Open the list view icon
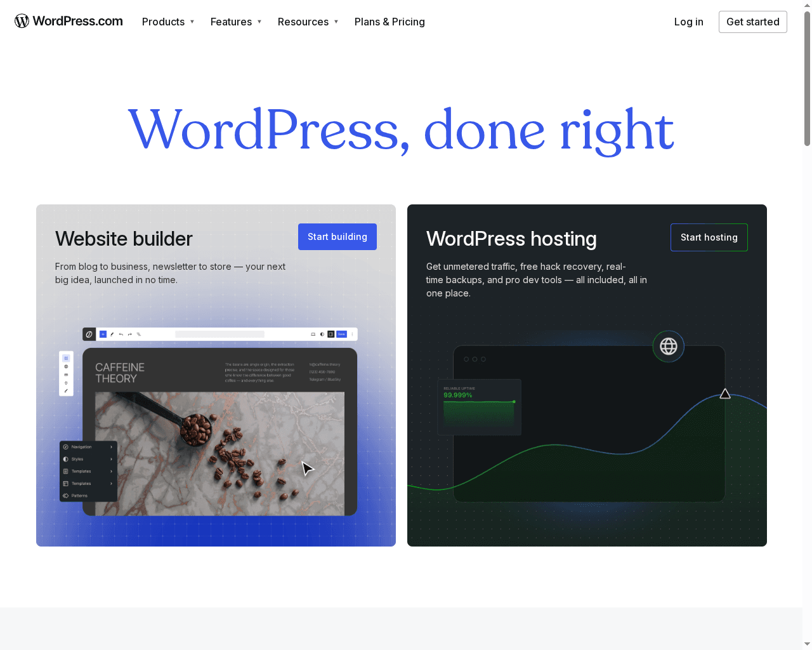Image resolution: width=812 pixels, height=650 pixels. click(139, 334)
